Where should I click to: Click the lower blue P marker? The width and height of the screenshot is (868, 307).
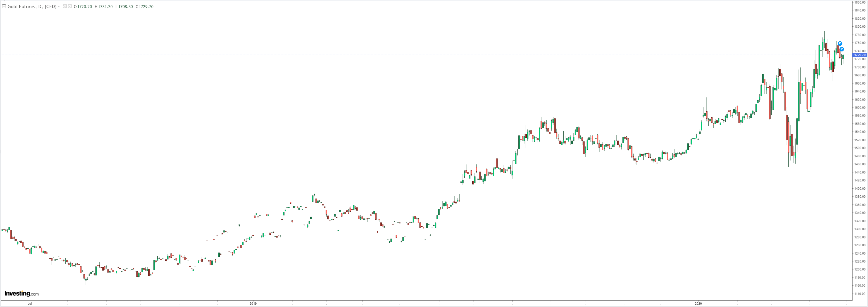tap(841, 49)
